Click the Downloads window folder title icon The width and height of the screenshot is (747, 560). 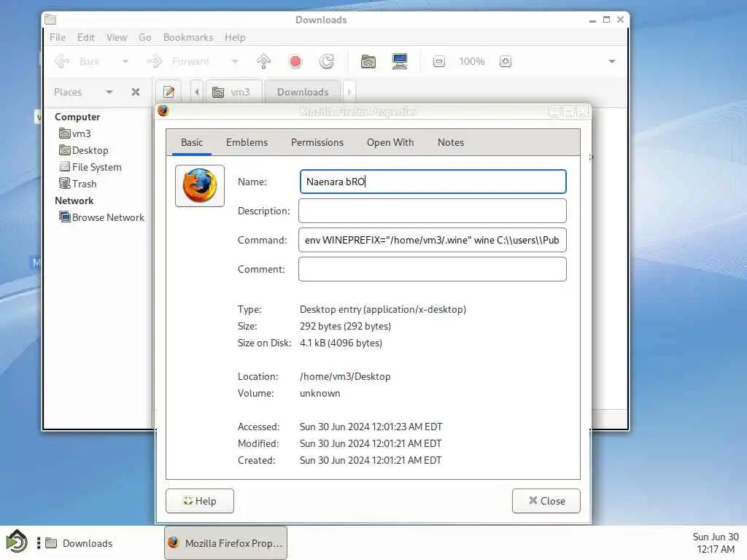click(50, 20)
